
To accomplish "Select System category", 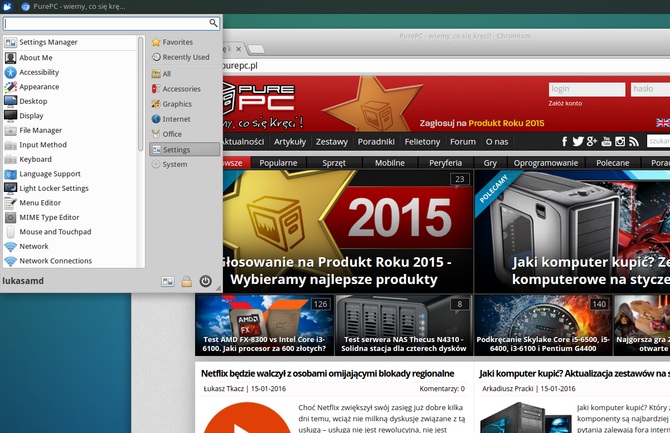I will [185, 165].
